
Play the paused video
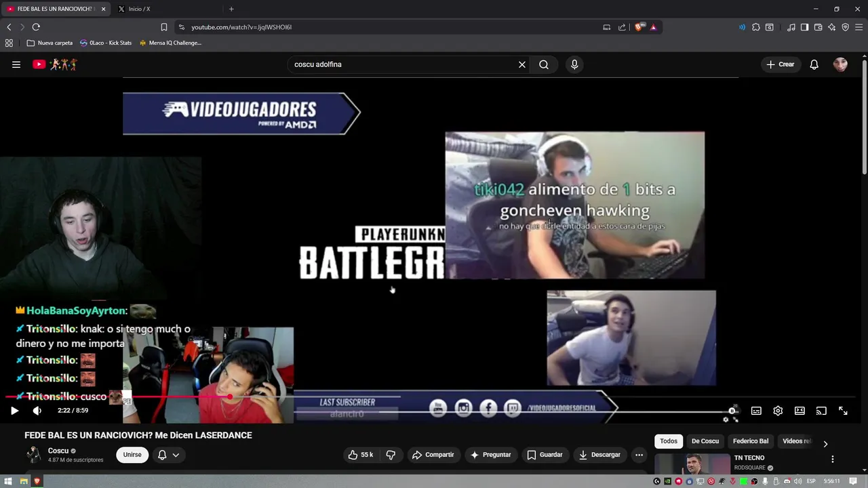[x=14, y=411]
